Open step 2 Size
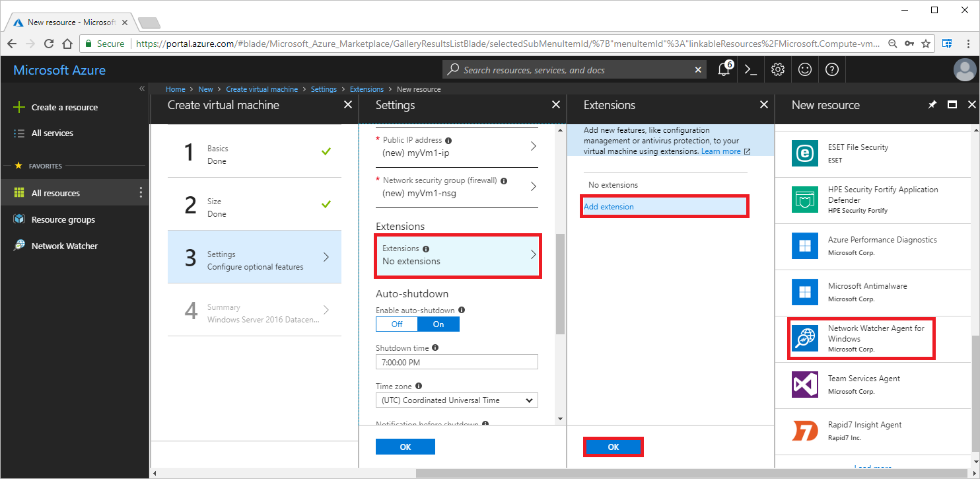The height and width of the screenshot is (479, 980). coord(254,204)
